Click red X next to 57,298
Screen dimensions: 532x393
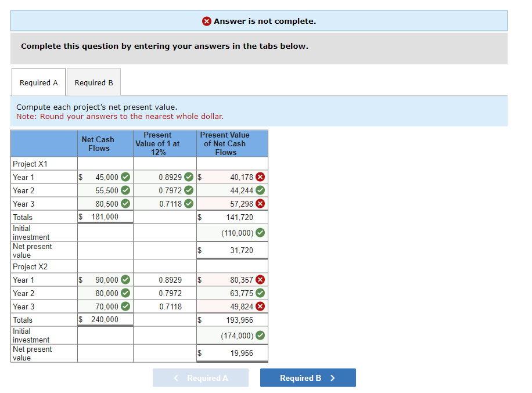[260, 203]
